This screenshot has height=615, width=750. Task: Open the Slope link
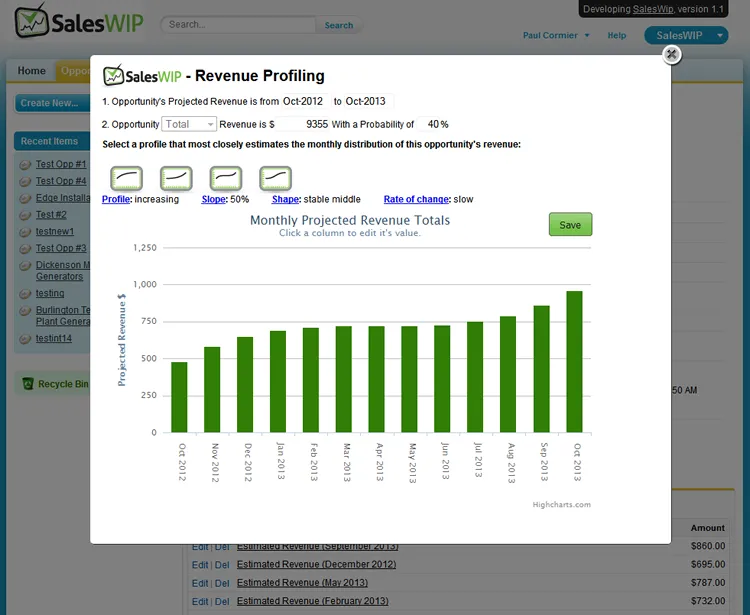pyautogui.click(x=213, y=199)
